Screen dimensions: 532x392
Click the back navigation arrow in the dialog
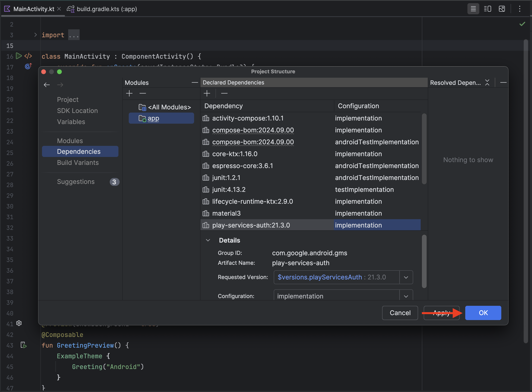[47, 85]
